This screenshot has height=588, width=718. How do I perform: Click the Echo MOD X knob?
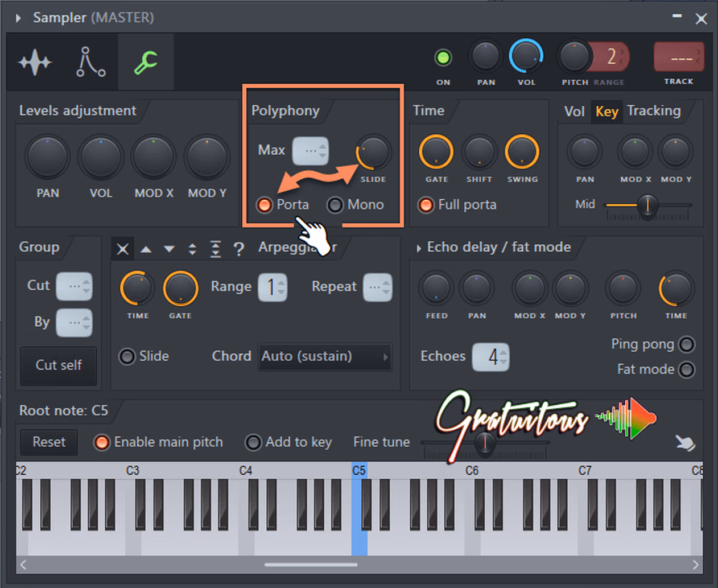(x=530, y=289)
